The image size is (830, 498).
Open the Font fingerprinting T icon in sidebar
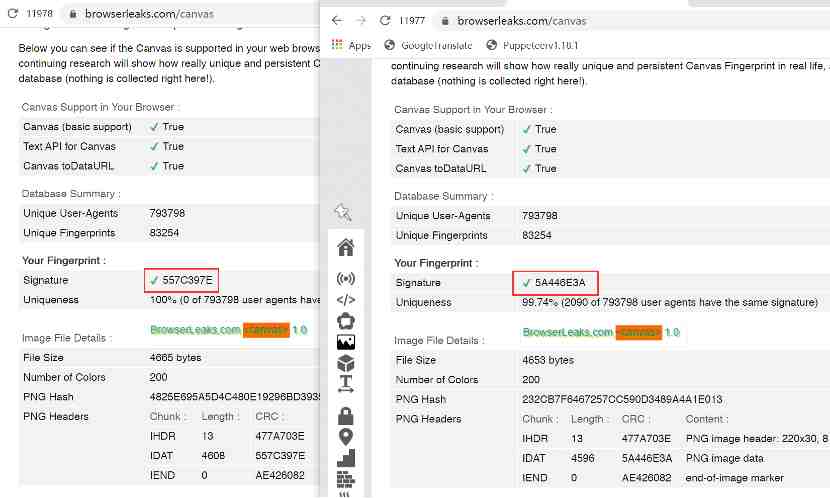click(x=346, y=384)
